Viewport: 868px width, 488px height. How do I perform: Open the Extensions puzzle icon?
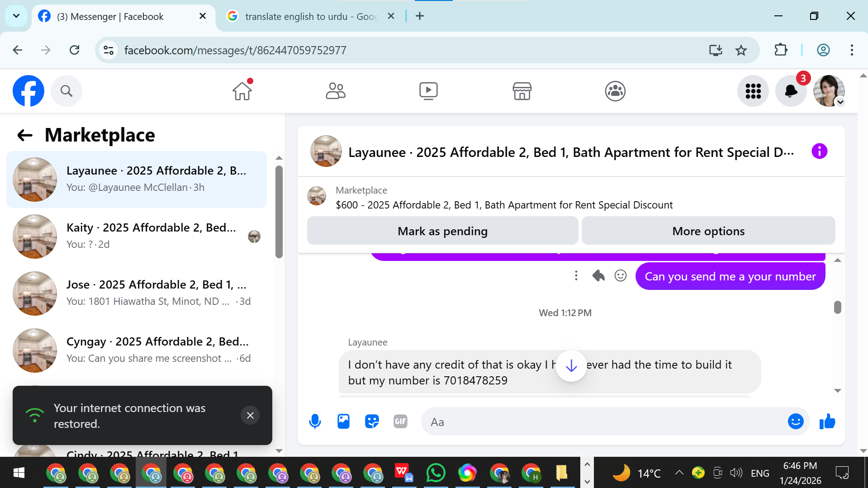coord(781,50)
